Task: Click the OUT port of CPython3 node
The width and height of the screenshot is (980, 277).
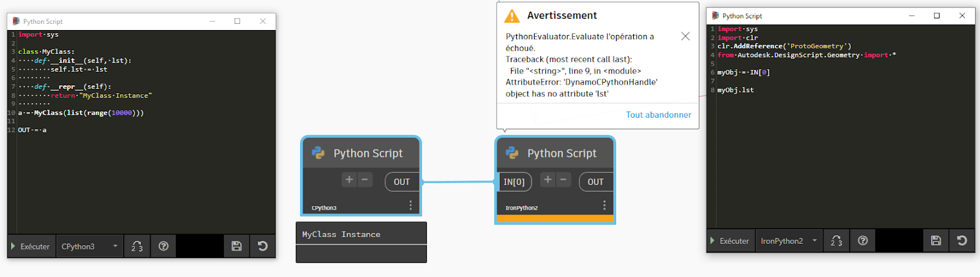Action: [x=402, y=182]
